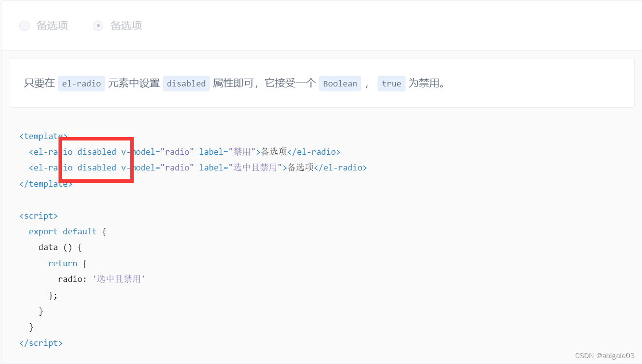Click the return { code line
The image size is (642, 364).
(x=67, y=263)
